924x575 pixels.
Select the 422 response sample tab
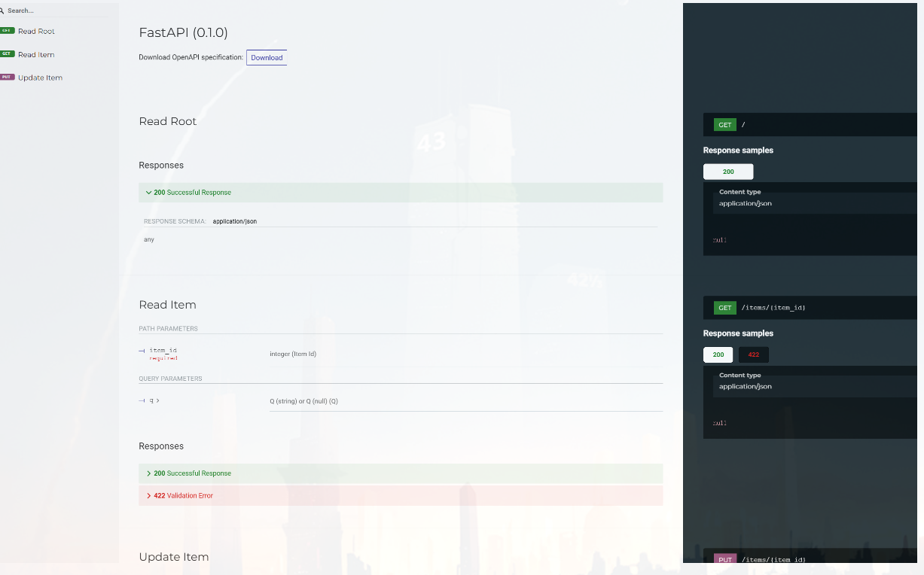pyautogui.click(x=754, y=354)
